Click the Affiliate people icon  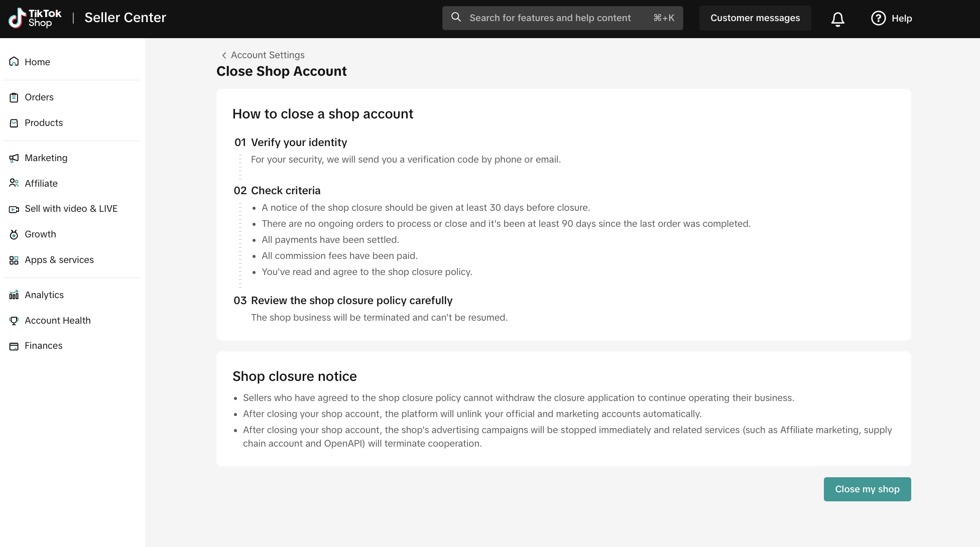coord(14,183)
